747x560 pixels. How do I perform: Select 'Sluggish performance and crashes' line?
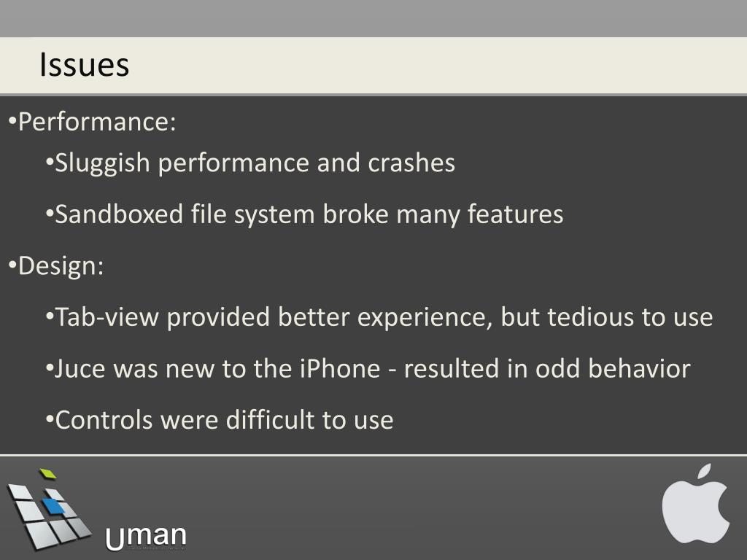(255, 163)
